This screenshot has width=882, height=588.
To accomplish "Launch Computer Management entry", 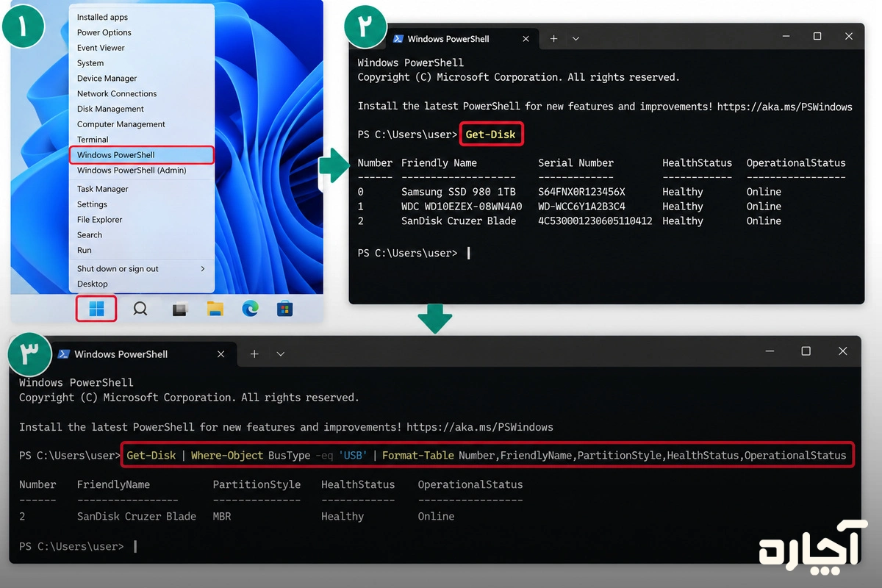I will [121, 124].
